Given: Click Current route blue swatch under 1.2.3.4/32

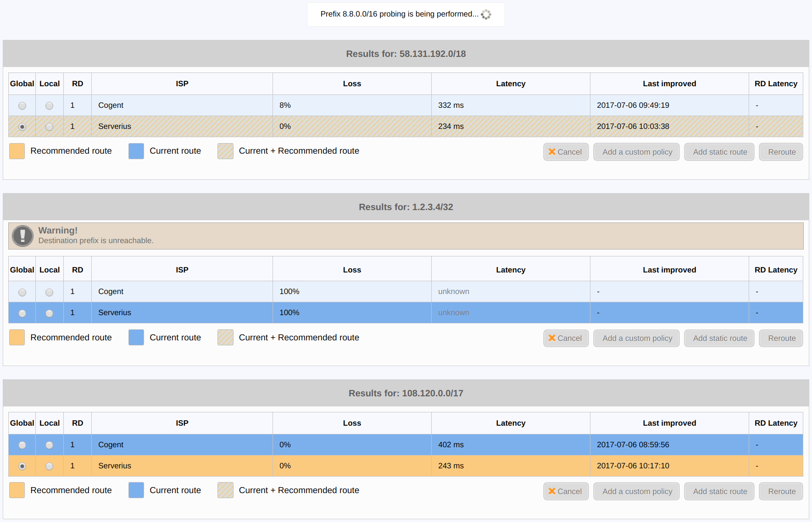Looking at the screenshot, I should (x=136, y=338).
